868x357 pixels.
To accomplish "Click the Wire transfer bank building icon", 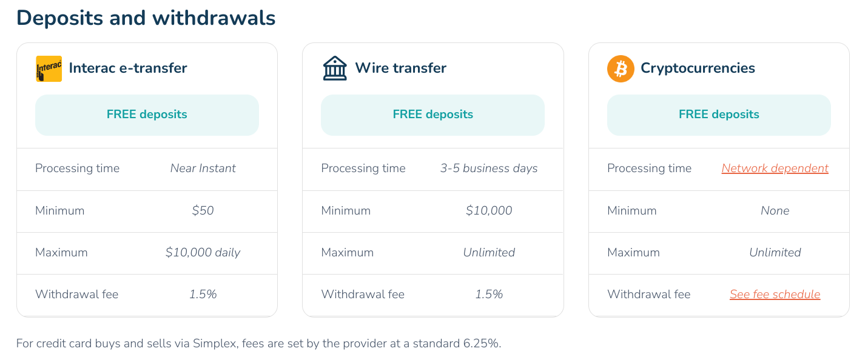I will tap(335, 68).
